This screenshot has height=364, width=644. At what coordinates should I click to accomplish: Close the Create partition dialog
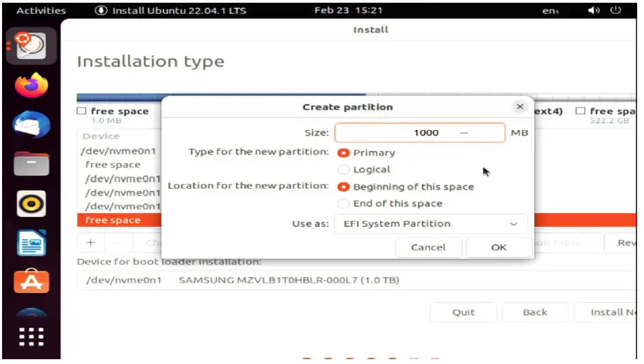click(x=520, y=107)
